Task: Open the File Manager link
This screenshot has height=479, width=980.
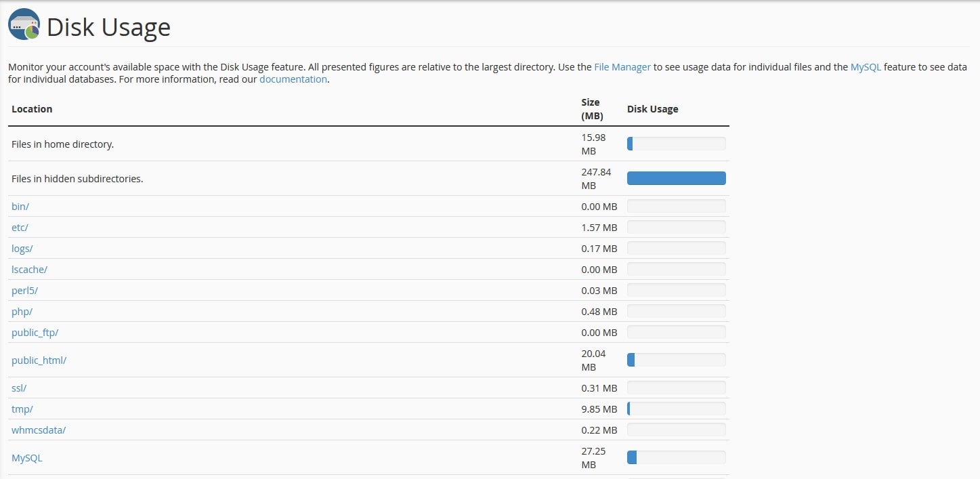Action: click(622, 66)
